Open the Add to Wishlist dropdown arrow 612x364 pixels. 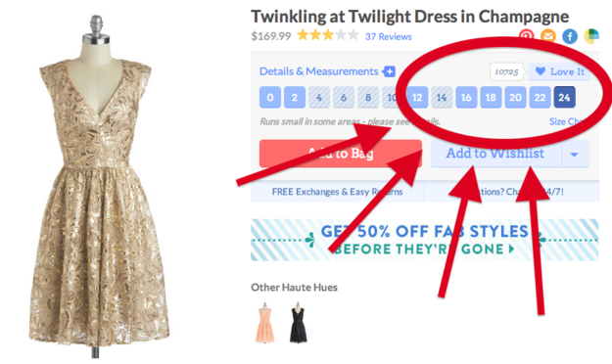[x=575, y=154]
